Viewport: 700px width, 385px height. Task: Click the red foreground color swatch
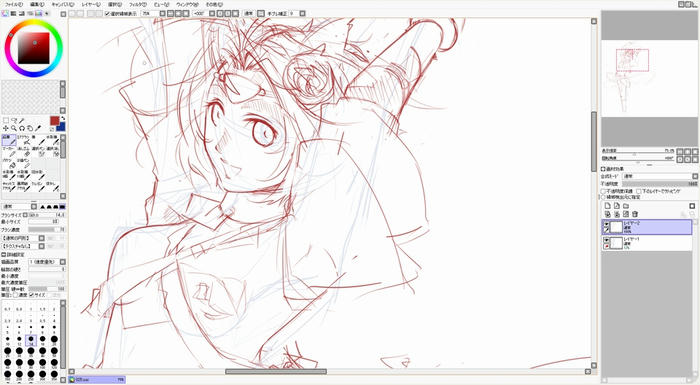click(x=54, y=121)
